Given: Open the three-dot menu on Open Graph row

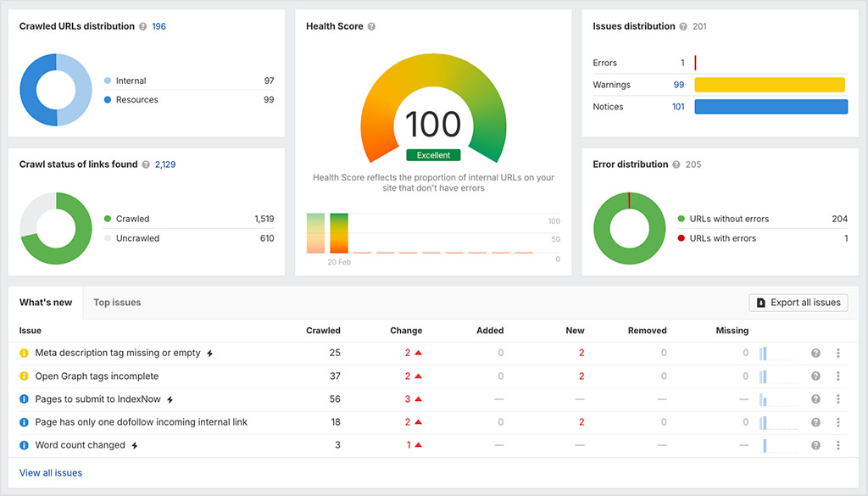Looking at the screenshot, I should coord(838,376).
